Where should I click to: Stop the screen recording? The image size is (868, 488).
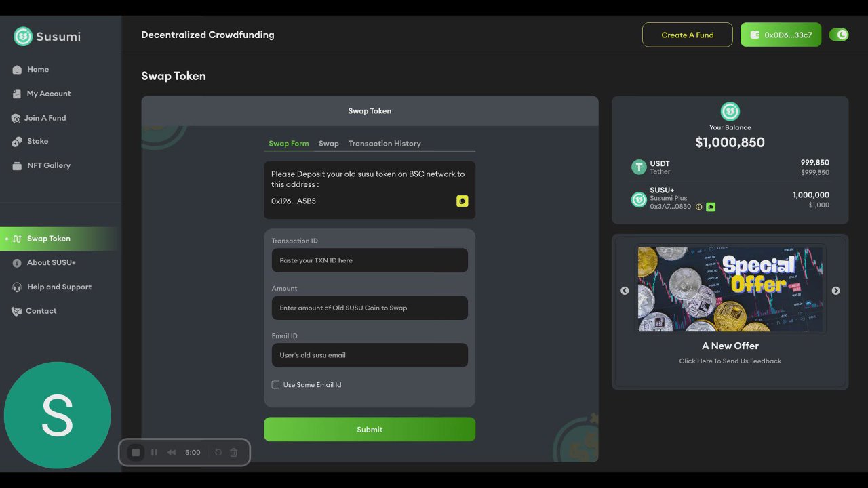(136, 452)
